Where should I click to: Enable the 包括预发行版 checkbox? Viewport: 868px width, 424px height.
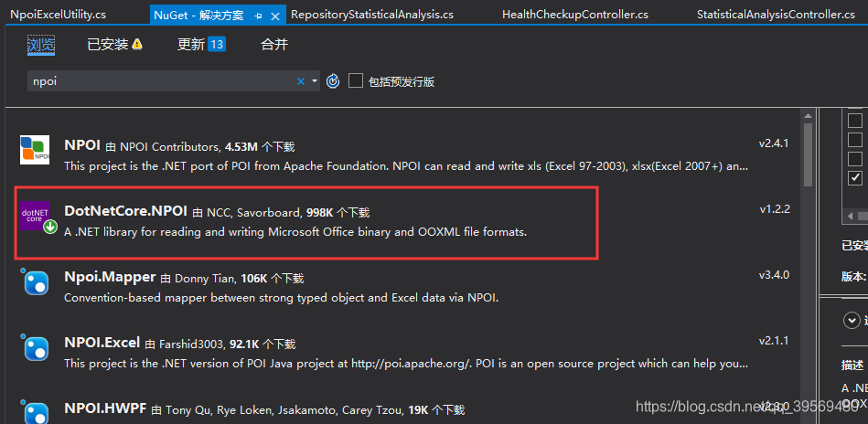[x=356, y=81]
